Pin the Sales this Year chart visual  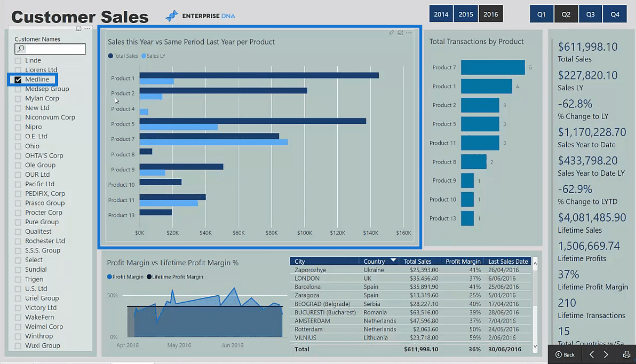click(391, 33)
